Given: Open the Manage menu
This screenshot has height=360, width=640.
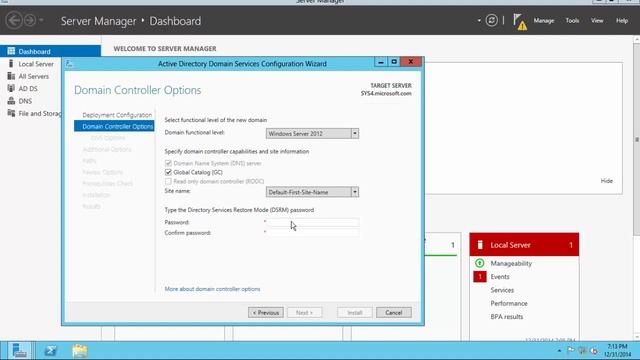Looking at the screenshot, I should 544,20.
